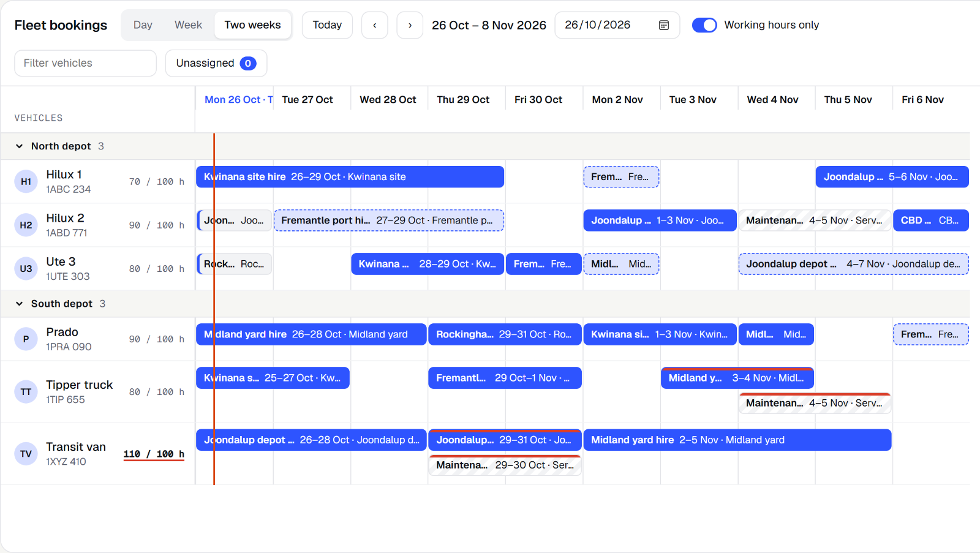
Task: Select the Two weeks view
Action: (252, 25)
